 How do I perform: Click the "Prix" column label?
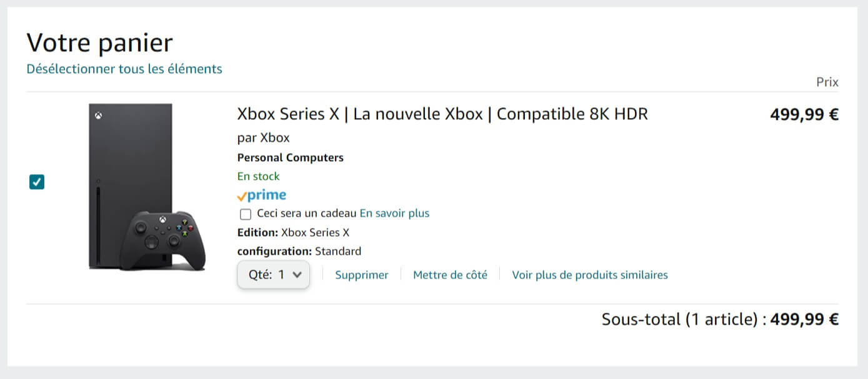coord(827,82)
